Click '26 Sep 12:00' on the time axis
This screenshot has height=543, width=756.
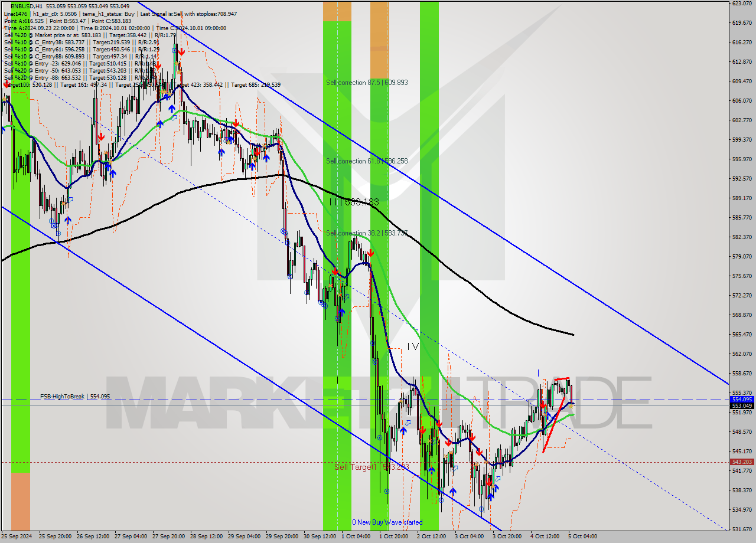(93, 537)
